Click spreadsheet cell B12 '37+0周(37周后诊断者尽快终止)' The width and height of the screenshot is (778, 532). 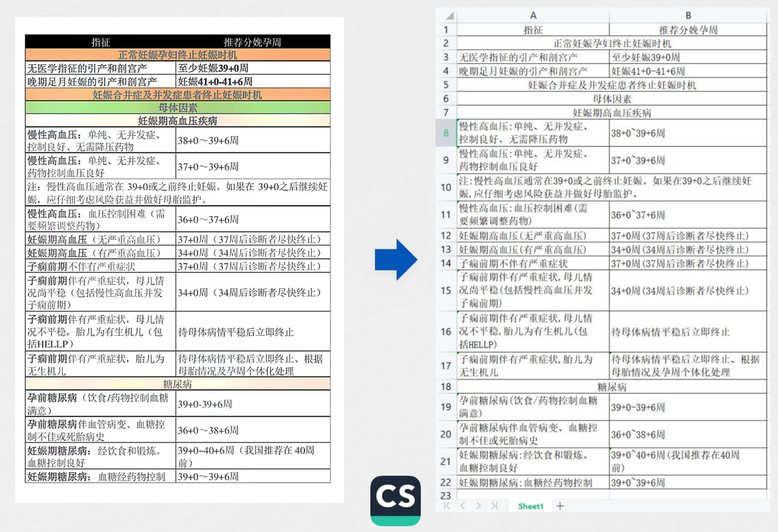[688, 236]
